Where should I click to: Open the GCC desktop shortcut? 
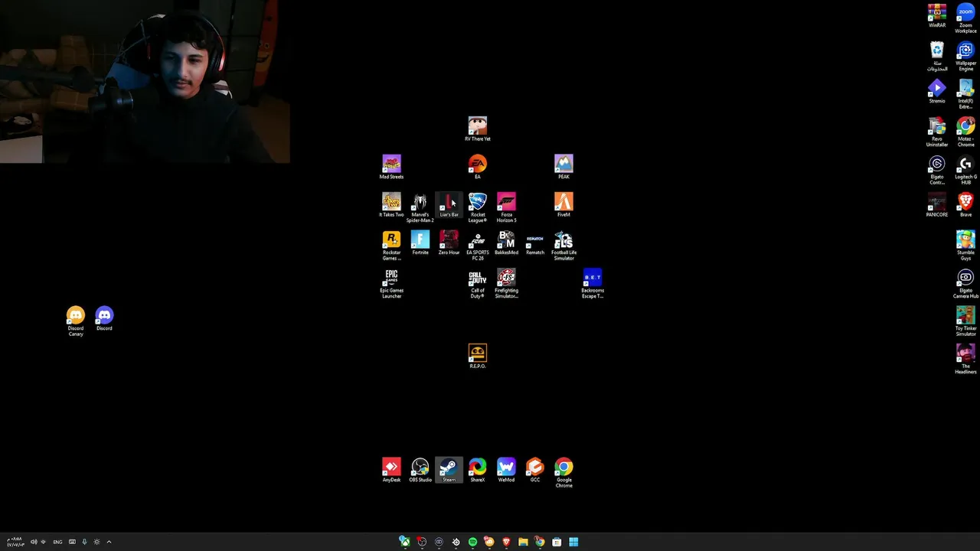(535, 470)
